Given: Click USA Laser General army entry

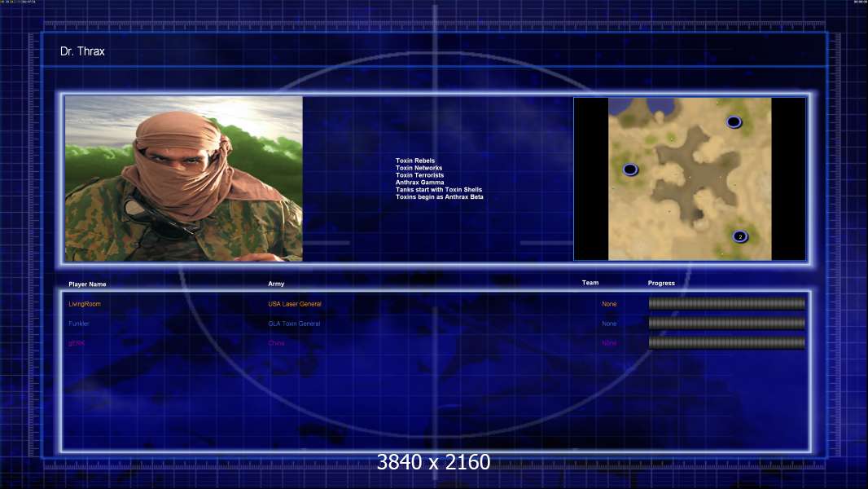Looking at the screenshot, I should [295, 304].
